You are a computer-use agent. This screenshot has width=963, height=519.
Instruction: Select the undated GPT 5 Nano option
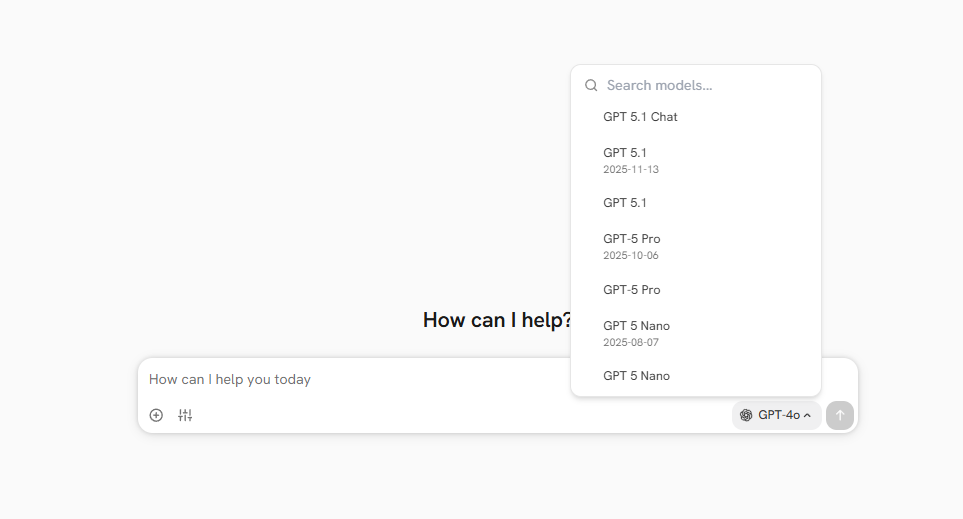coord(636,376)
